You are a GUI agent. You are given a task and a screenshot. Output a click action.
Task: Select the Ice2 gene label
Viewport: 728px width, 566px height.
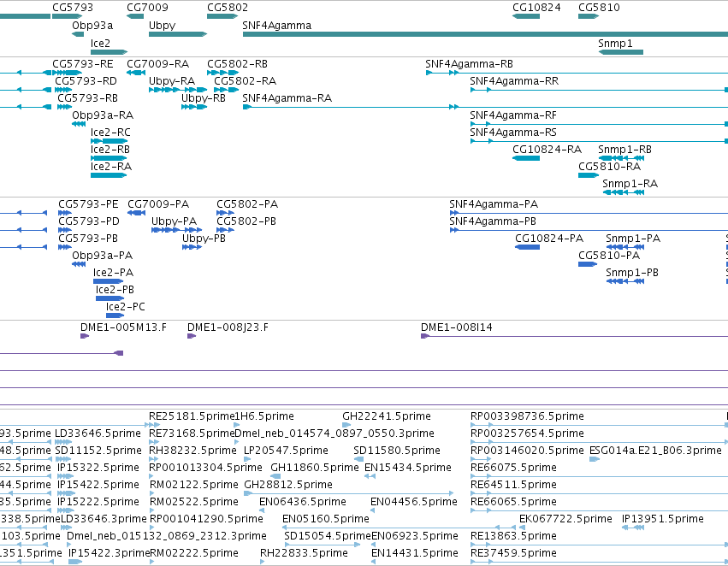pos(100,43)
